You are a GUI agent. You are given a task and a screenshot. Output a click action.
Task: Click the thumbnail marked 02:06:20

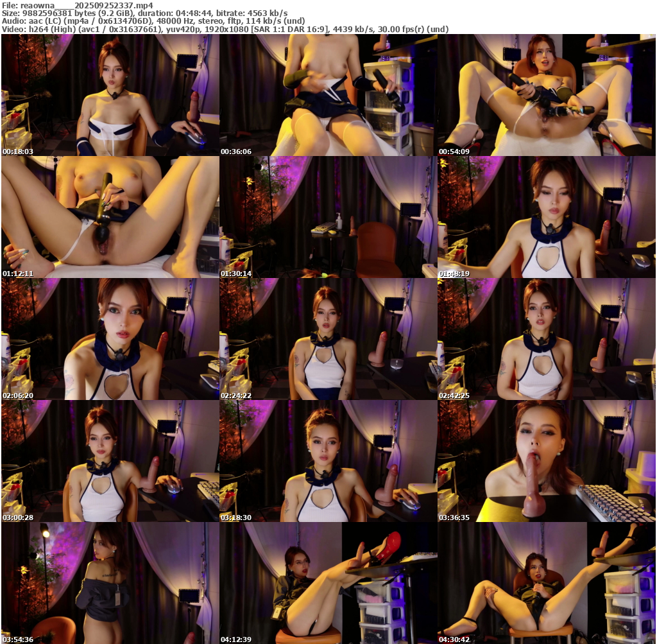pos(110,339)
